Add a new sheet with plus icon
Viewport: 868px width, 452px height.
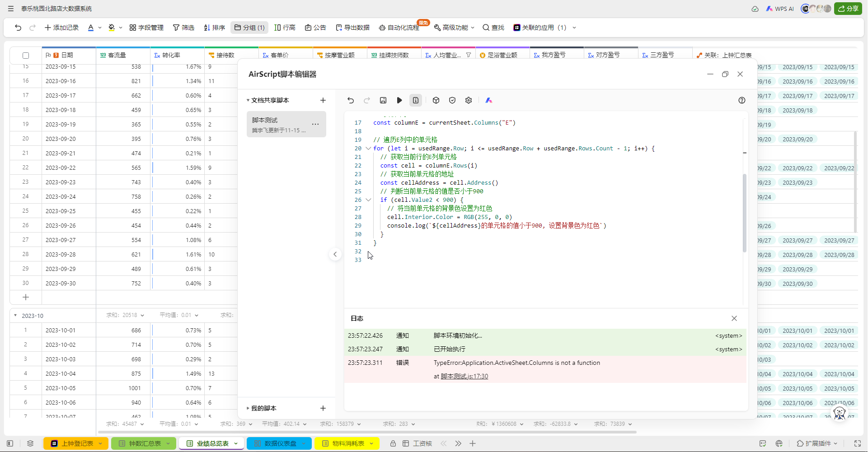473,443
